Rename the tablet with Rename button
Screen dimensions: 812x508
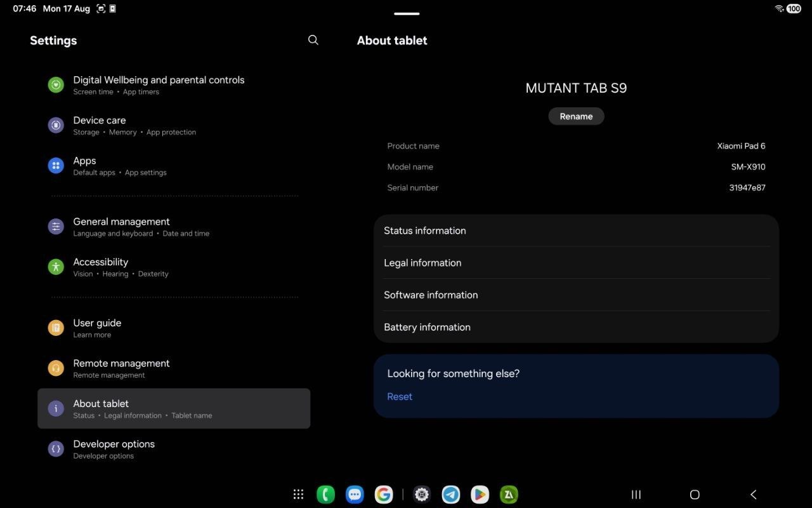pyautogui.click(x=576, y=116)
